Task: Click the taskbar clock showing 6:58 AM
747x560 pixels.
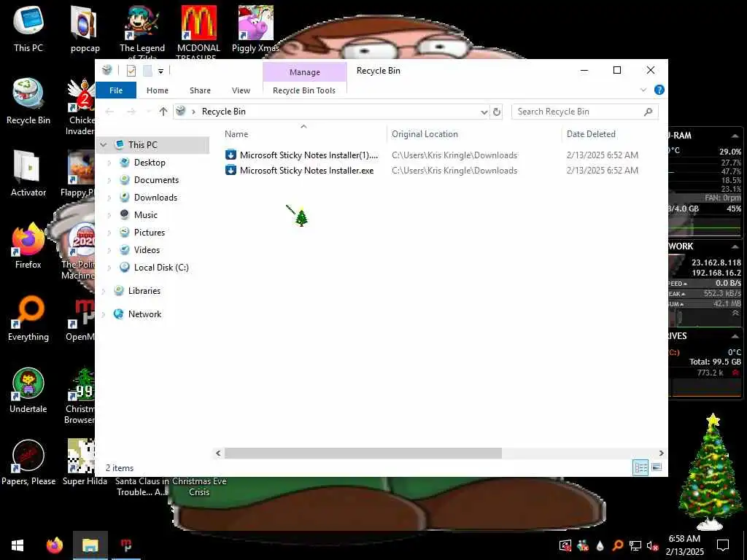Action: tap(684, 545)
